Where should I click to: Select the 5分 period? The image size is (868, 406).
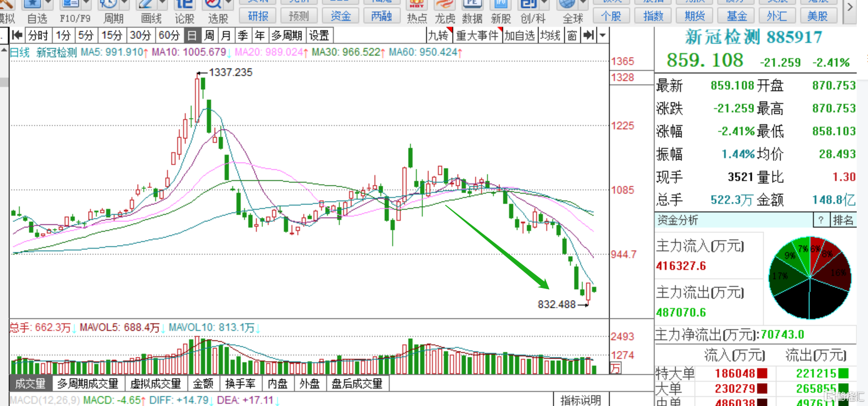(86, 36)
